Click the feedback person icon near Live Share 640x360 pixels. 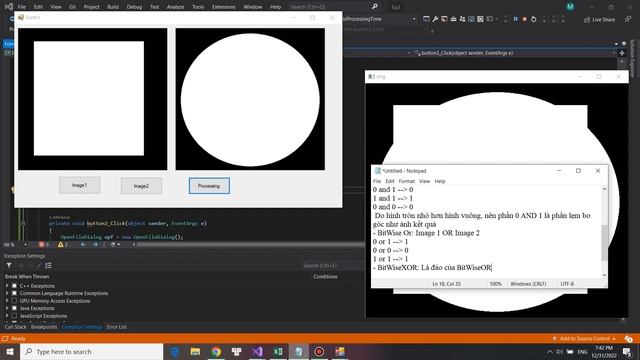coord(628,19)
